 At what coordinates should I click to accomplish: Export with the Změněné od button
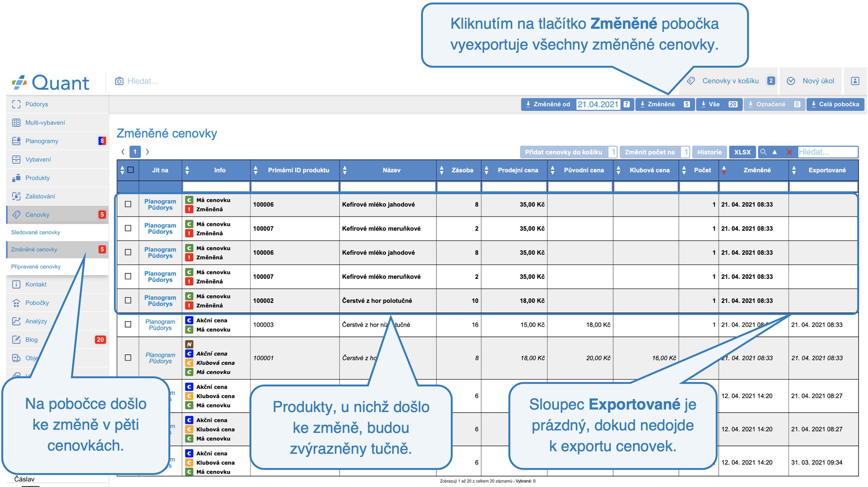pos(548,104)
